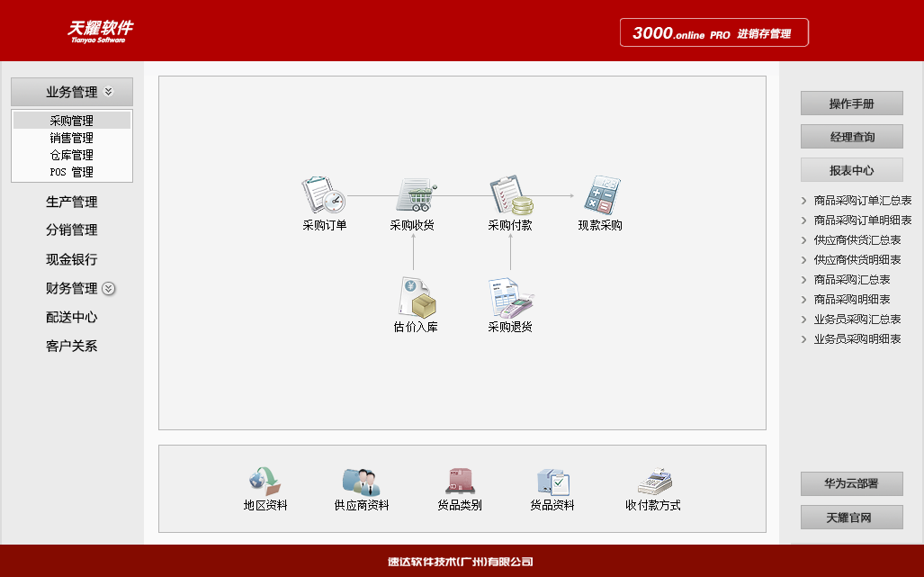Open the 收付款方式 cash register icon
The width and height of the screenshot is (924, 577).
click(655, 482)
